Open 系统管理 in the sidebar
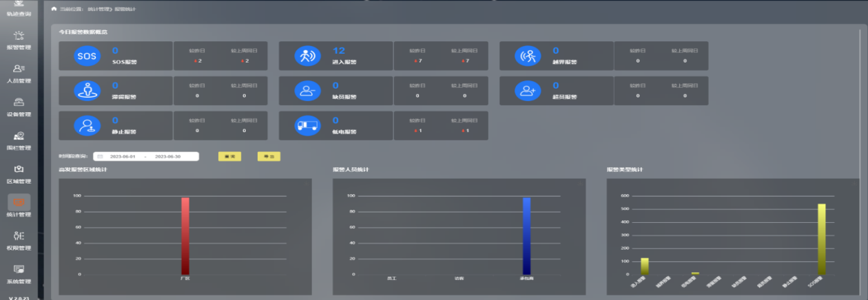868x300 pixels. 19,273
